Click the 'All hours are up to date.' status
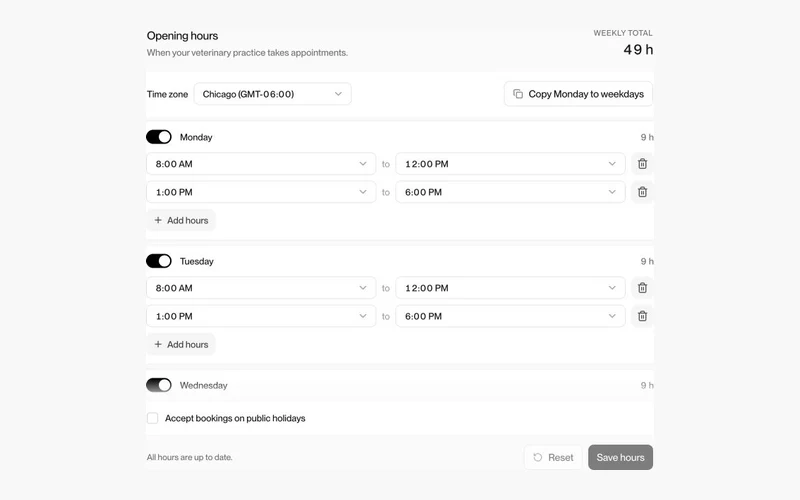800x500 pixels. pyautogui.click(x=189, y=457)
